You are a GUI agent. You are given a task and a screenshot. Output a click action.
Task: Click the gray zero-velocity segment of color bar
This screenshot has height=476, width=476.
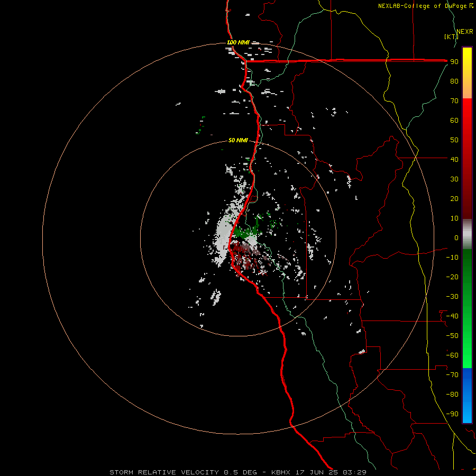coord(467,234)
